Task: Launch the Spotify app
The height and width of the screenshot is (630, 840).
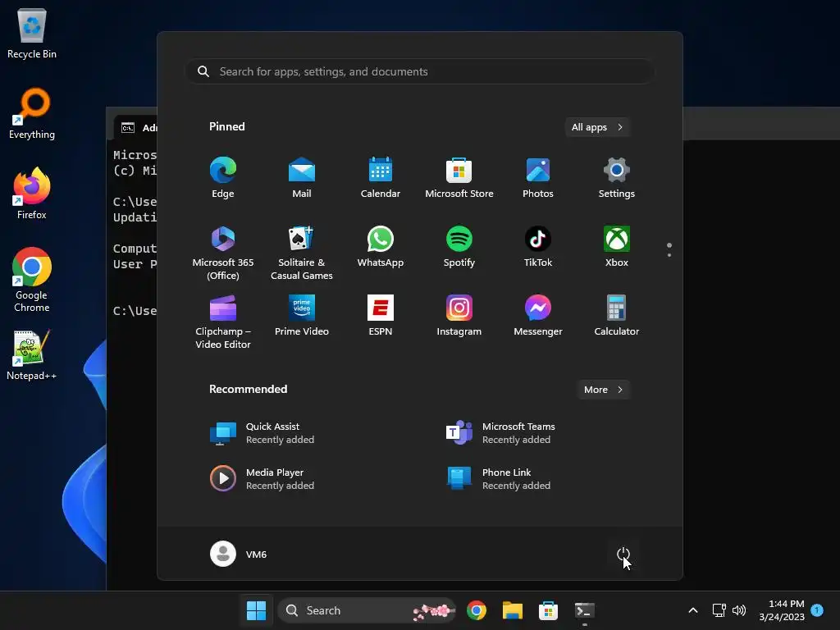Action: pyautogui.click(x=459, y=247)
